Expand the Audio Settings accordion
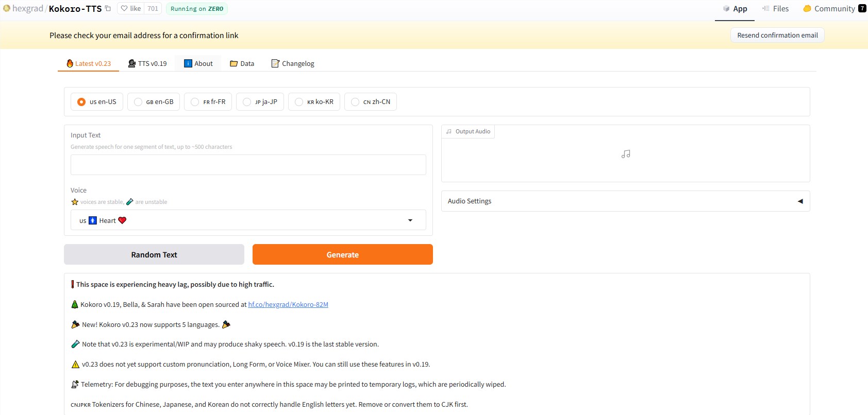Image resolution: width=868 pixels, height=415 pixels. [x=625, y=201]
